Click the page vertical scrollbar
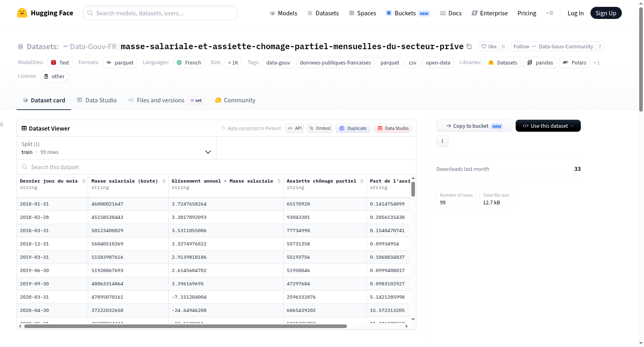This screenshot has height=347, width=644. click(x=641, y=59)
